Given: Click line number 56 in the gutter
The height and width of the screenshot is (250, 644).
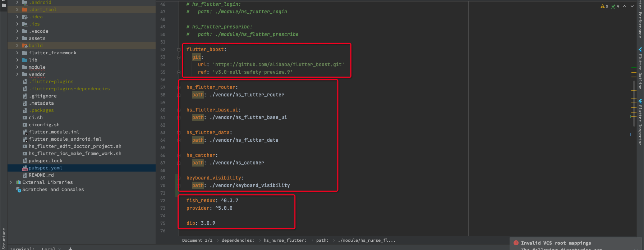Looking at the screenshot, I should [163, 80].
